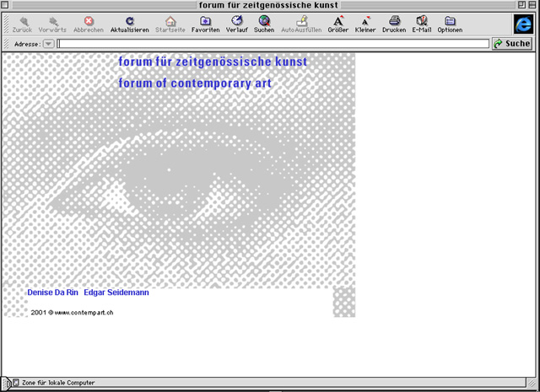This screenshot has width=540, height=392.
Task: Open the Edgar Seidemann link
Action: [116, 293]
